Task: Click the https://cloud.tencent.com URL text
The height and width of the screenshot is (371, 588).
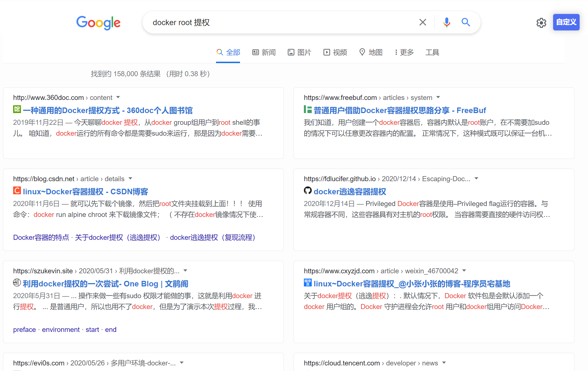Action: pos(342,363)
